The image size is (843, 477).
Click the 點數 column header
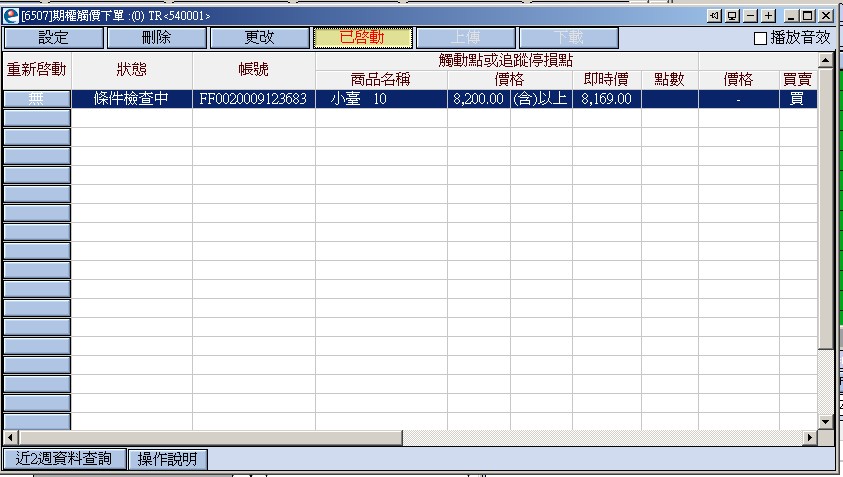point(669,80)
